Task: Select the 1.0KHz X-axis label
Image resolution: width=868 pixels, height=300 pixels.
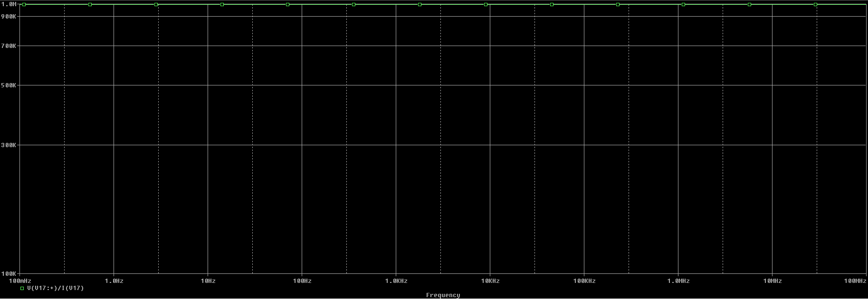Action: (x=396, y=281)
